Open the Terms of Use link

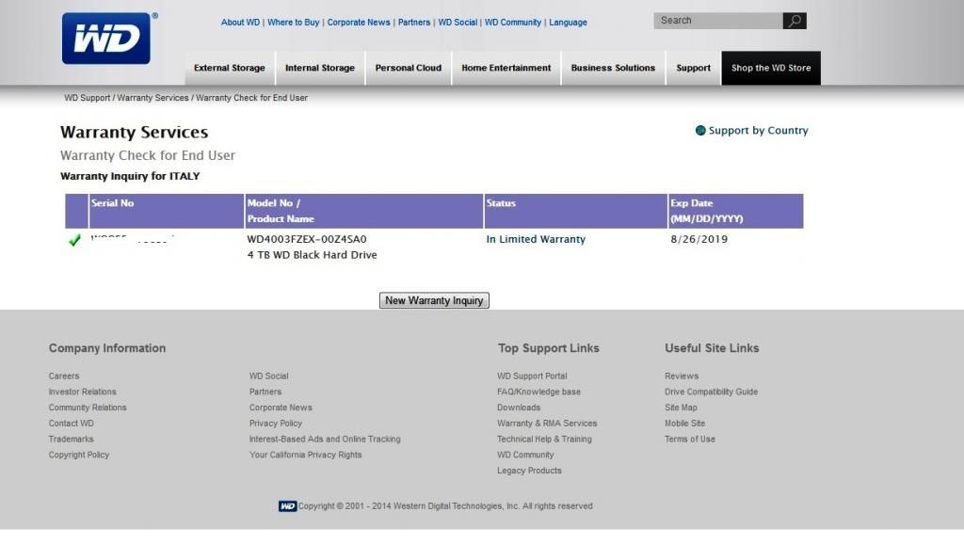point(690,440)
